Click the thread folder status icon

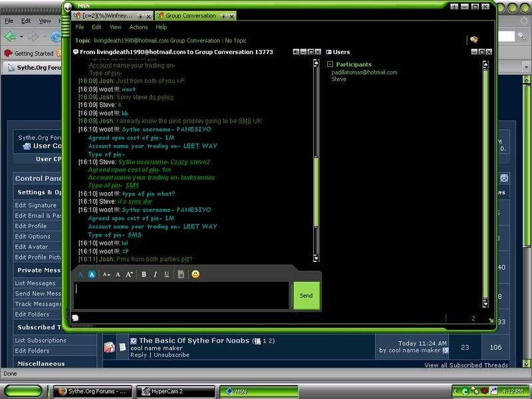109,347
